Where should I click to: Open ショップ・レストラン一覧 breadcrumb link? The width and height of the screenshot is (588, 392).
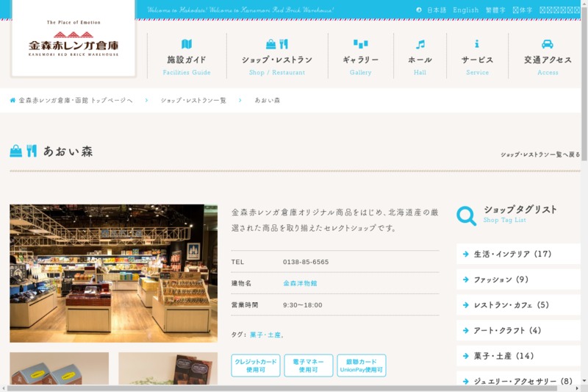tap(193, 100)
